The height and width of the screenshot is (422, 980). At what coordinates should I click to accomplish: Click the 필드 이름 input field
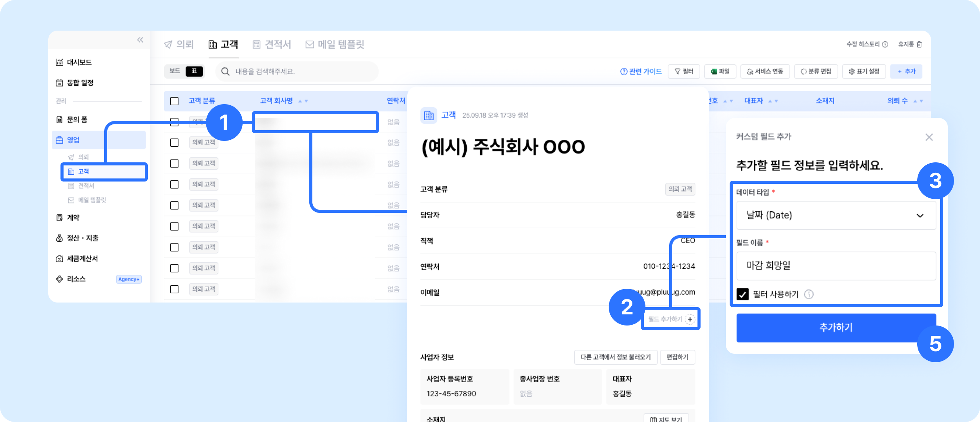(836, 265)
